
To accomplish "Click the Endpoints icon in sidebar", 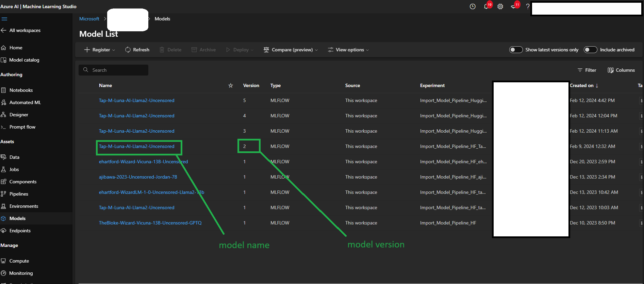I will click(x=3, y=231).
